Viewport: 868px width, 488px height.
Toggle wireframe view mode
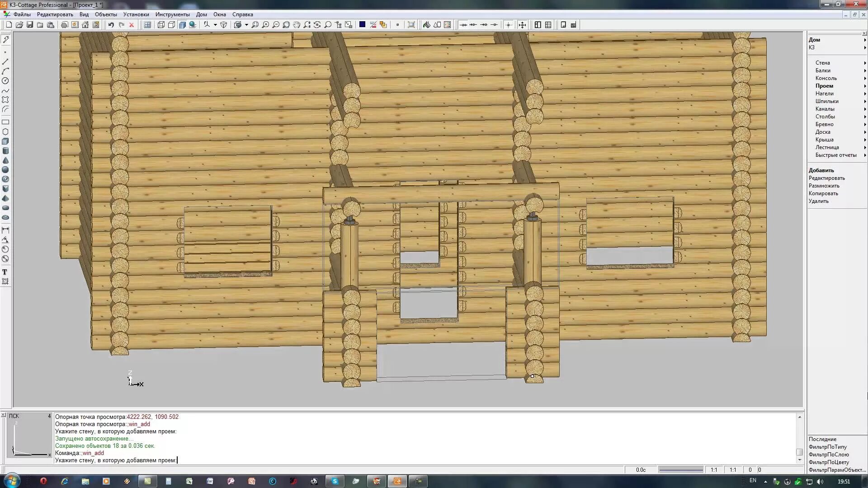pos(161,25)
